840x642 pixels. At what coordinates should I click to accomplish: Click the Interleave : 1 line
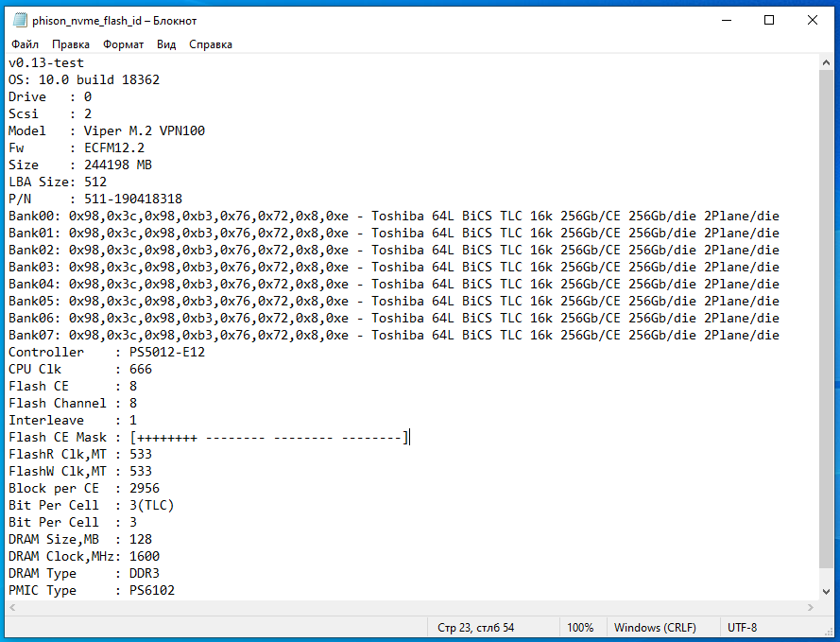[x=73, y=420]
